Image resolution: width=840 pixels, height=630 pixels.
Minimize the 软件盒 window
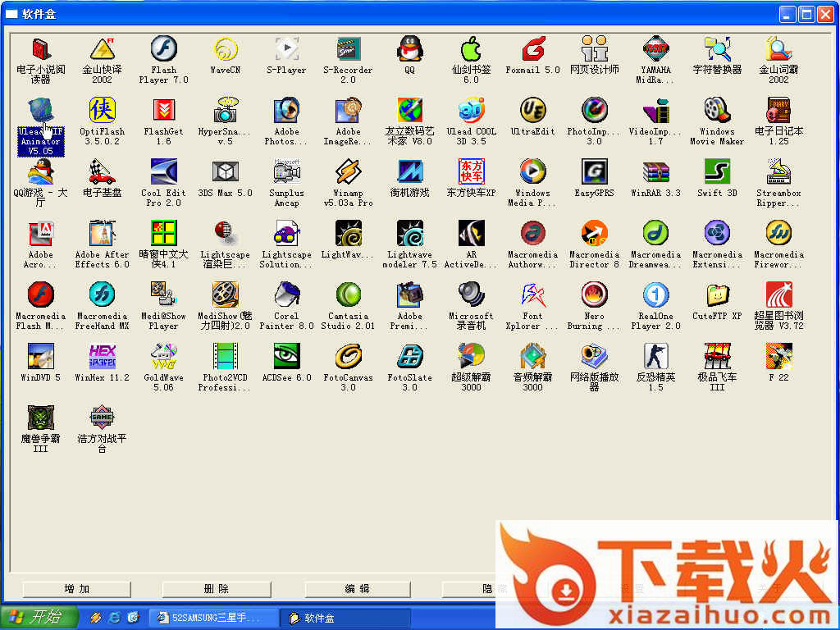coord(787,14)
